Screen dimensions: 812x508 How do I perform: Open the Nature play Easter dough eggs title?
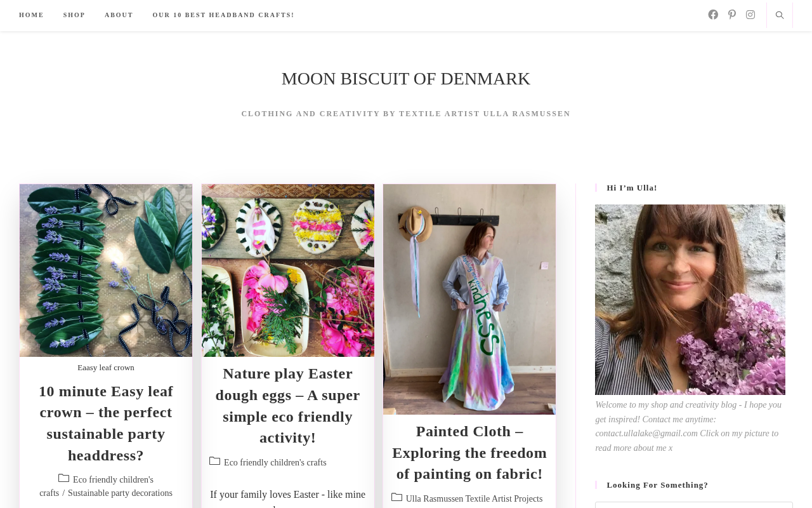288,405
